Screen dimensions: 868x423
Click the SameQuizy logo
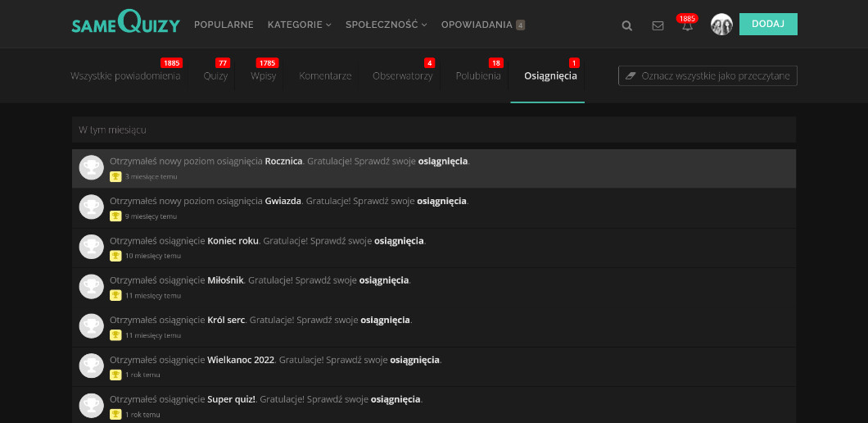[125, 24]
